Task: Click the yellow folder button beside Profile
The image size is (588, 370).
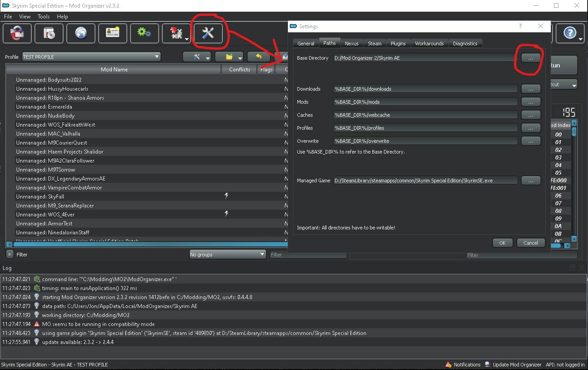Action: pos(229,57)
